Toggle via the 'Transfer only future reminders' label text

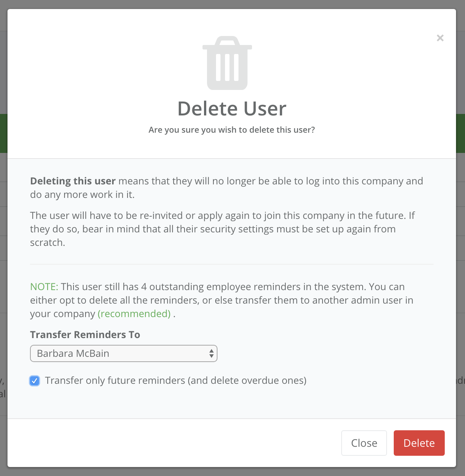click(x=176, y=380)
